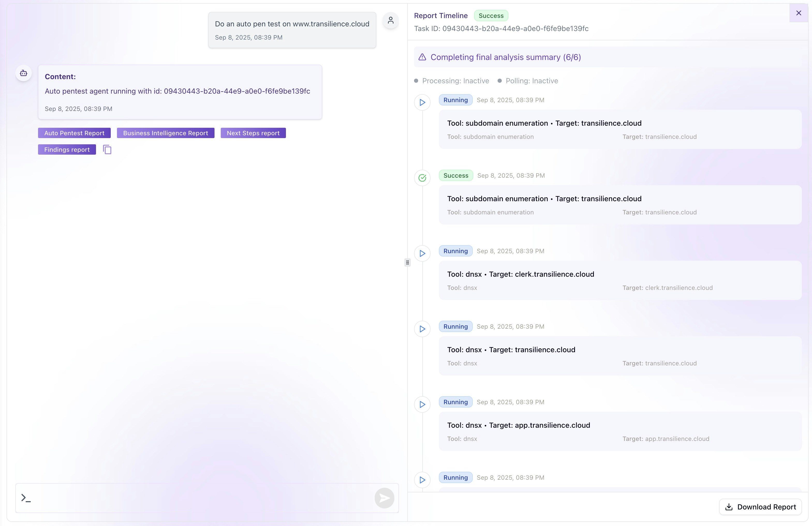
Task: Click "Target: app.transilience.cloud" detail text
Action: pos(666,439)
